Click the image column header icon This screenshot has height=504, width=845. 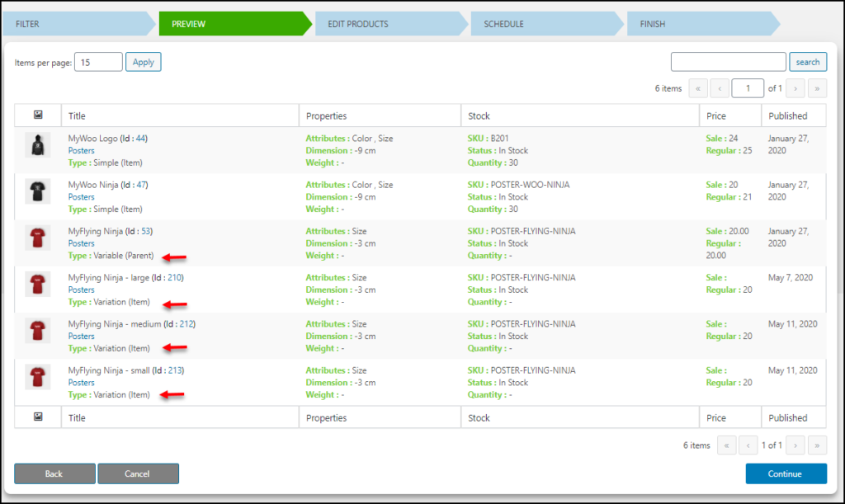(x=37, y=115)
